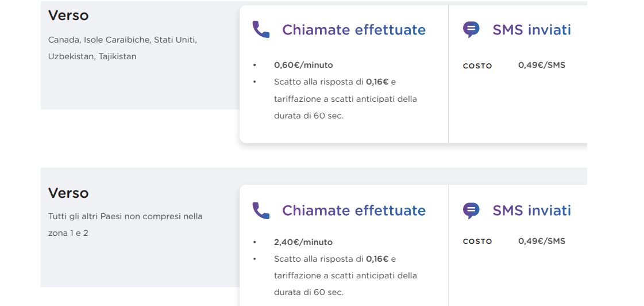The height and width of the screenshot is (306, 644).
Task: Click the upper 'SMS inviati' heading
Action: coord(532,29)
